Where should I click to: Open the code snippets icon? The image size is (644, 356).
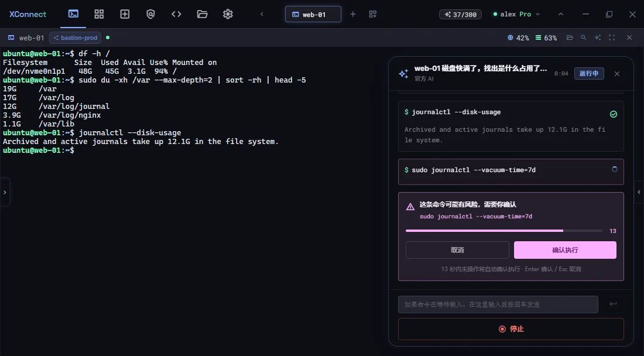[x=176, y=14]
